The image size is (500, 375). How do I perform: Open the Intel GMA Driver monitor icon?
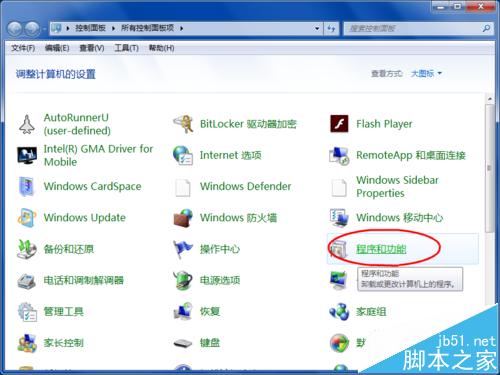point(27,155)
